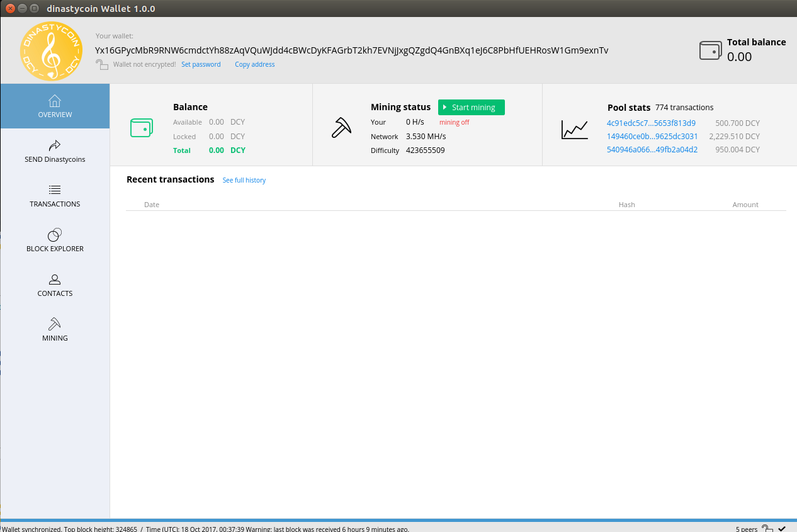The height and width of the screenshot is (532, 797).
Task: Click the unlocked padlock icon near wallet address
Action: [102, 64]
